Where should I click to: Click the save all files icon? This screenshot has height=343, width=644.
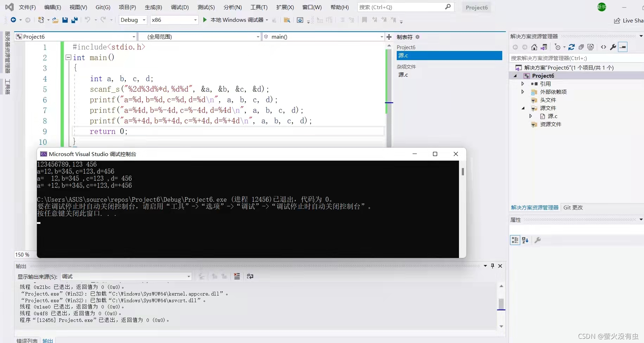coord(74,20)
